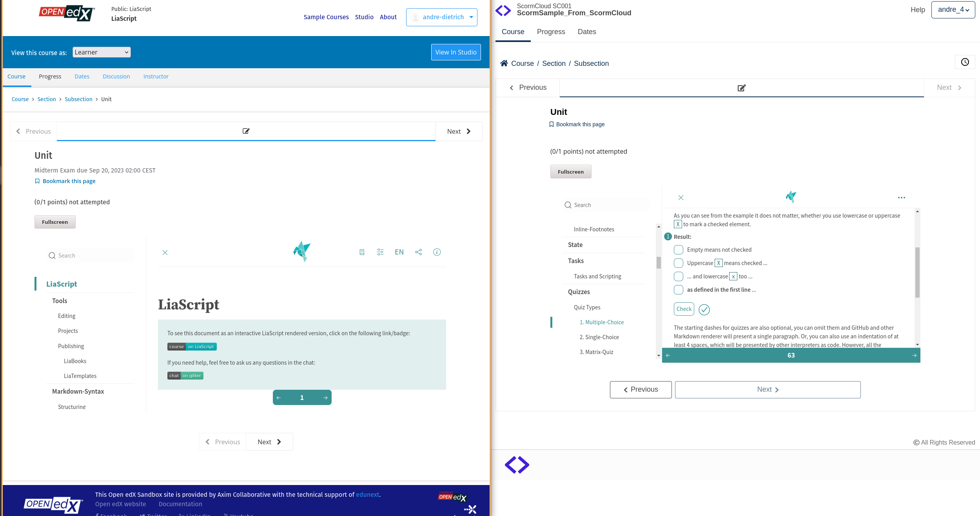The height and width of the screenshot is (516, 980).
Task: Open the ellipsis menu in the SCORM viewer
Action: click(901, 198)
